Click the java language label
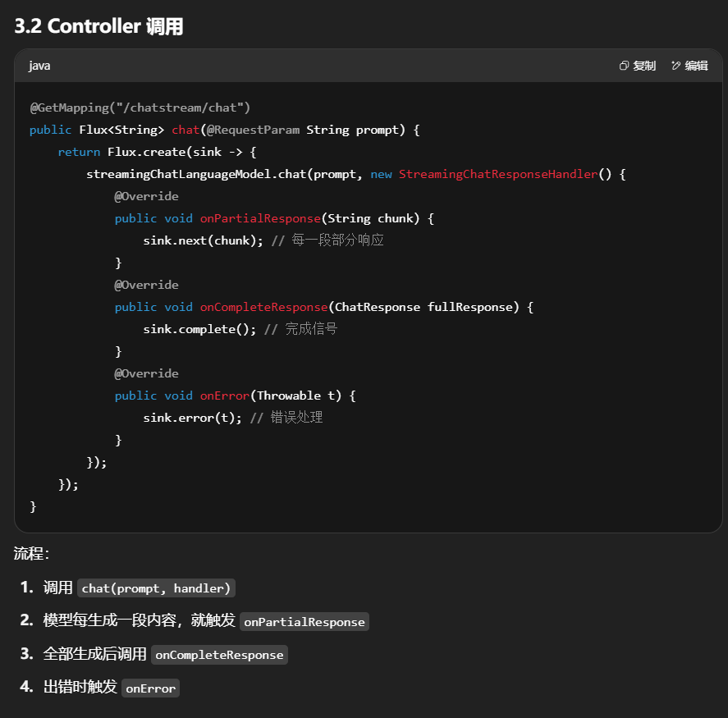The width and height of the screenshot is (728, 718). tap(39, 66)
